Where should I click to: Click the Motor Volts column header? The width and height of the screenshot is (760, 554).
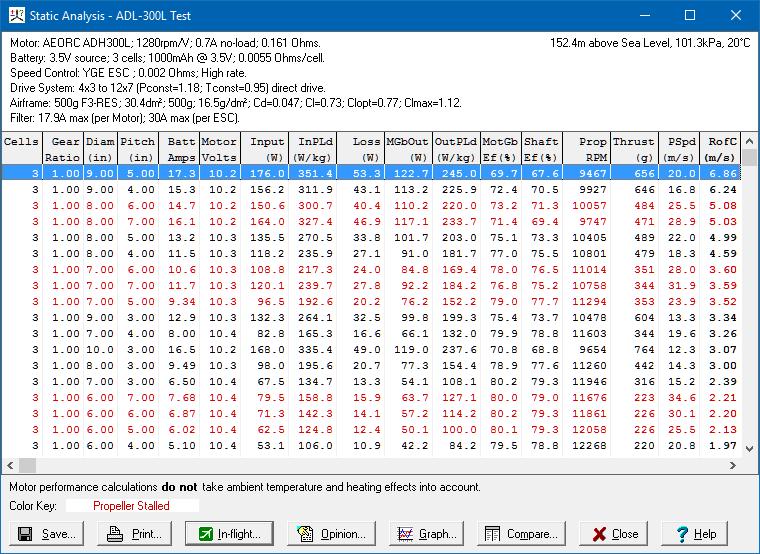(219, 149)
